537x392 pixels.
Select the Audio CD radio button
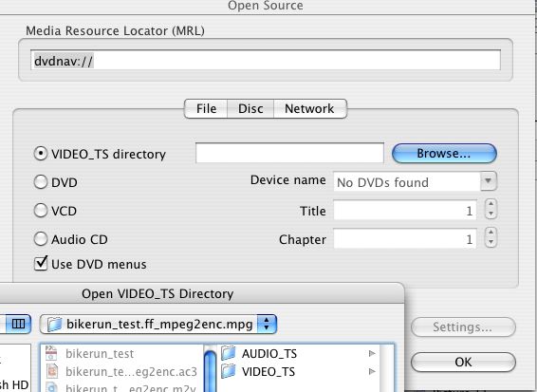(x=41, y=239)
